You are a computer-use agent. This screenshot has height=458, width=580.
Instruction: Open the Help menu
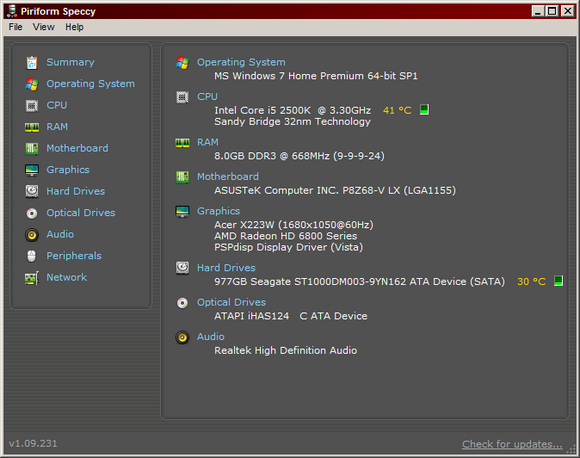74,27
